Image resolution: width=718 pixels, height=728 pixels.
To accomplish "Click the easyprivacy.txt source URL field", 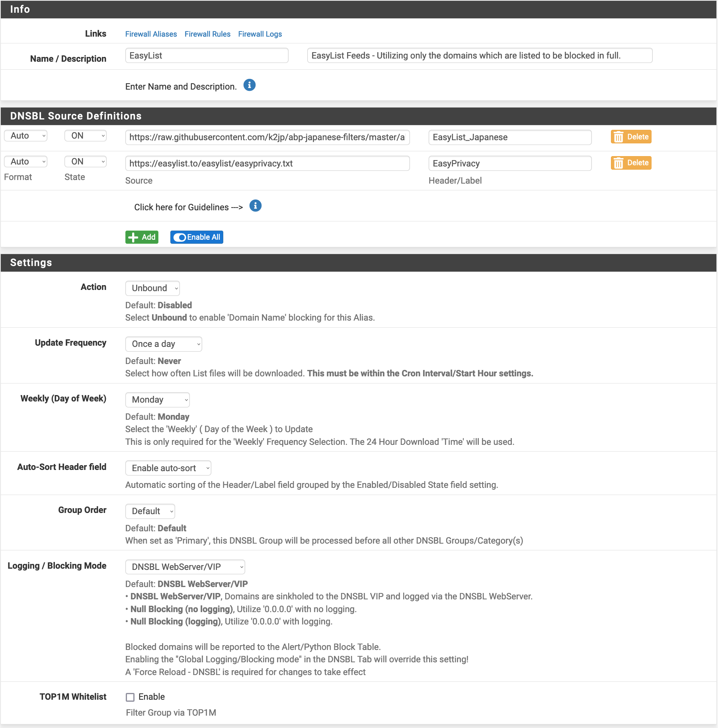I will (x=267, y=164).
